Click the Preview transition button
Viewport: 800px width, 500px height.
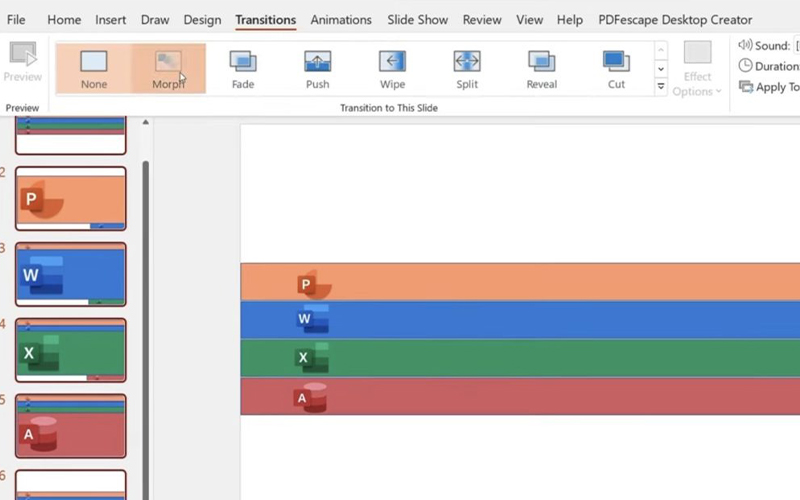point(22,62)
